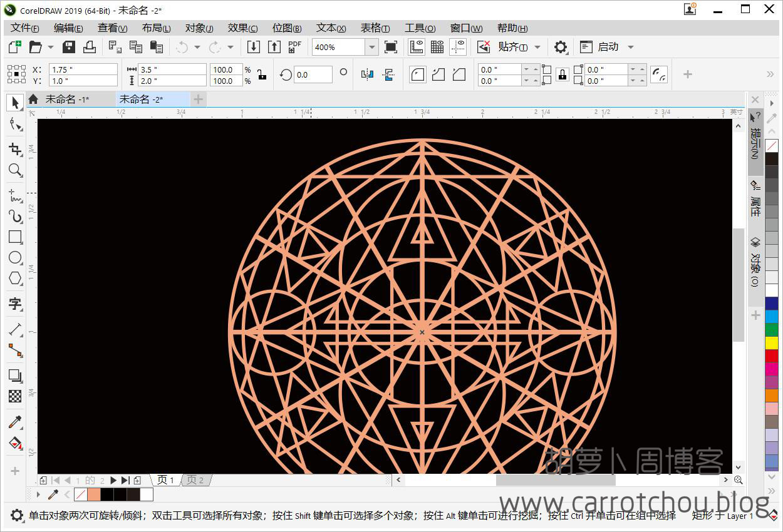The height and width of the screenshot is (532, 783).
Task: Select the Polygon tool
Action: [x=16, y=278]
